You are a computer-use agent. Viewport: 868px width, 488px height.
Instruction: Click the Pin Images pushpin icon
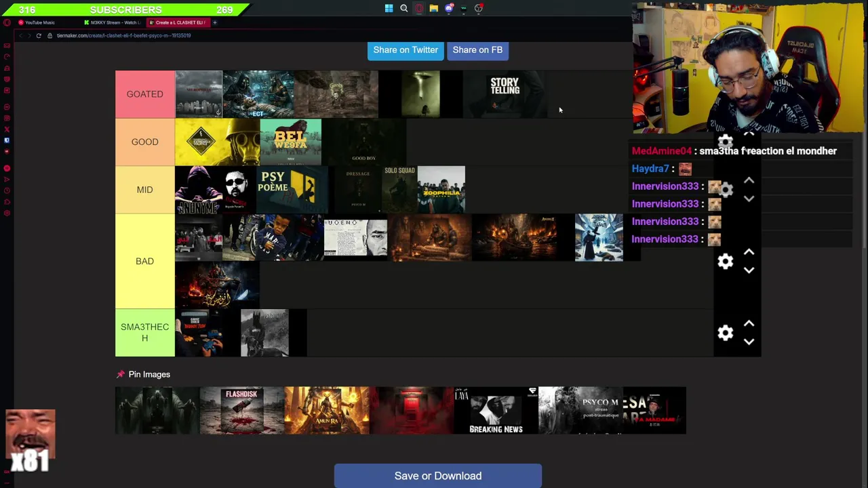point(121,374)
